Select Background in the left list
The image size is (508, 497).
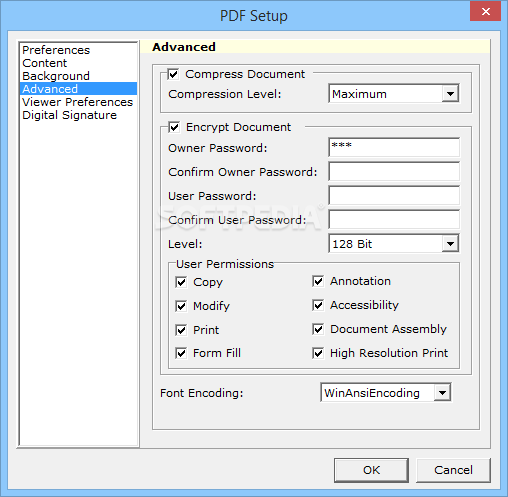point(78,76)
